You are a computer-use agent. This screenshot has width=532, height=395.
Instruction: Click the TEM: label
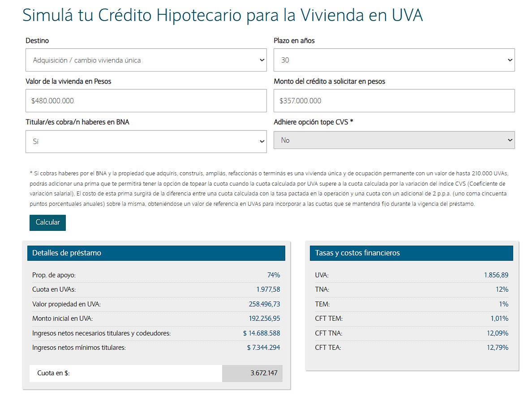pyautogui.click(x=322, y=304)
